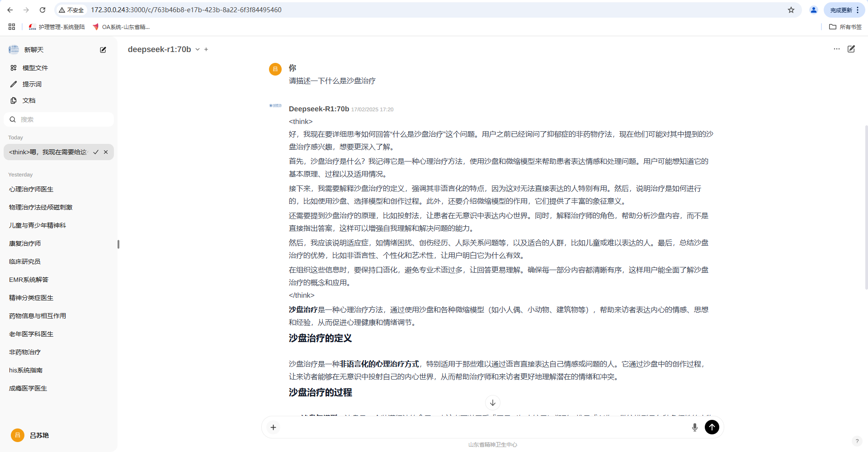Create new chat from top-right edit icon
Screen dimensions: 868x452
(x=851, y=49)
